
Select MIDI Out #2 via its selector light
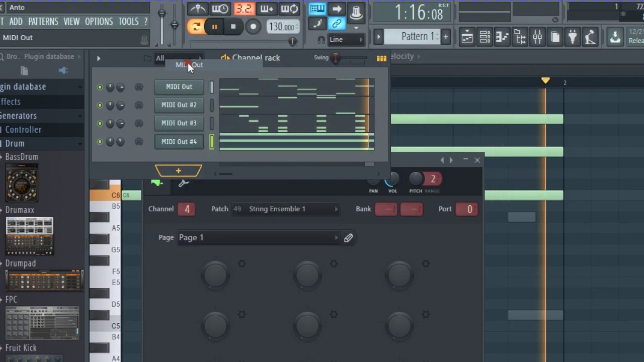pos(212,105)
